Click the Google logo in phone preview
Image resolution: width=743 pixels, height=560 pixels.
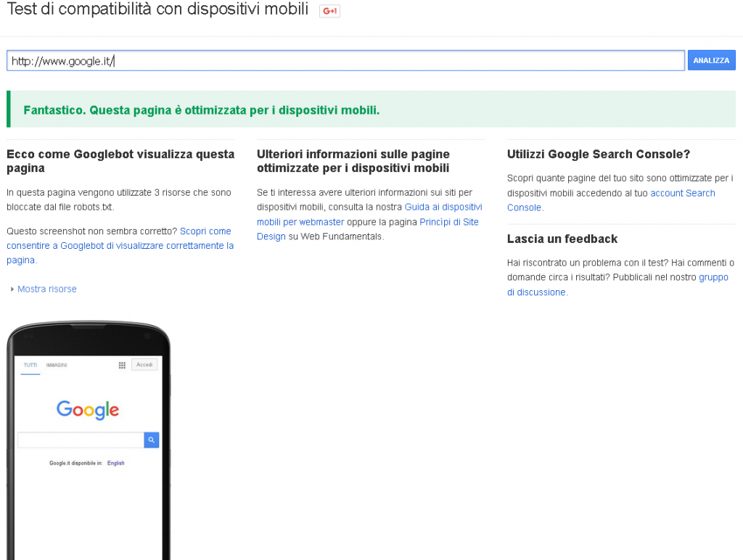[88, 410]
